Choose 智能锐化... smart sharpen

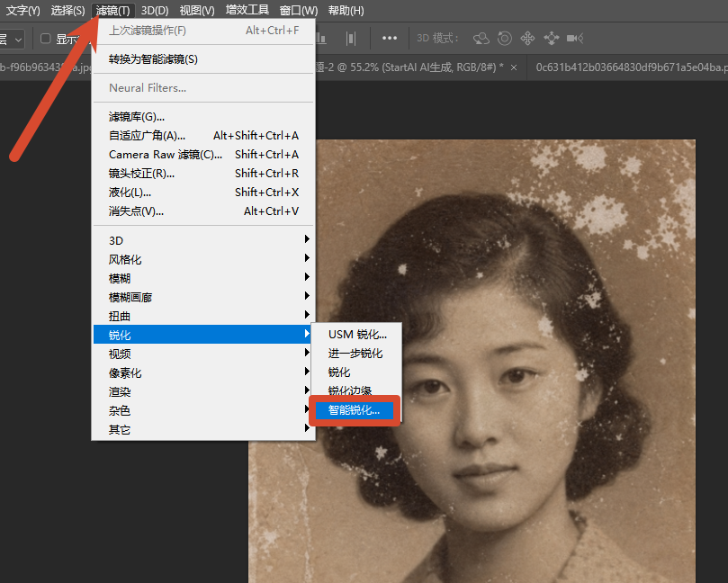(355, 410)
